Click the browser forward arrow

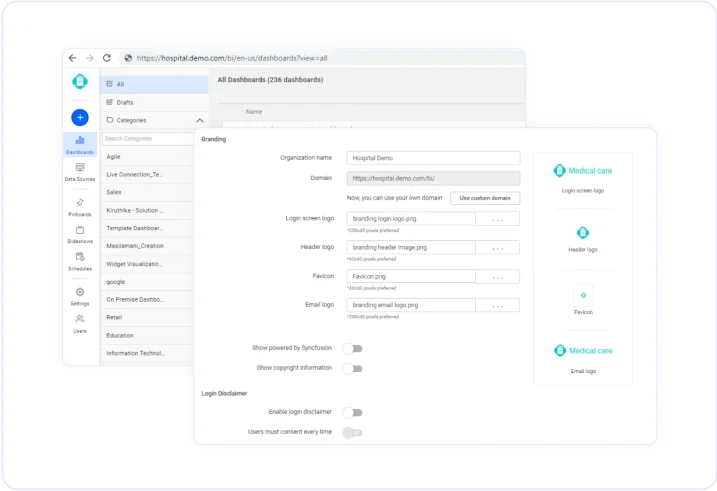point(90,58)
